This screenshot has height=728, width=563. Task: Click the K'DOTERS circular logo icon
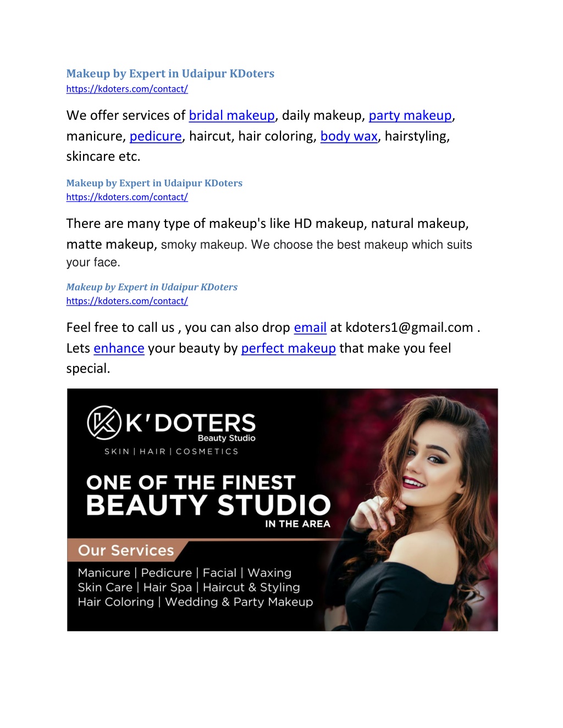click(x=104, y=423)
